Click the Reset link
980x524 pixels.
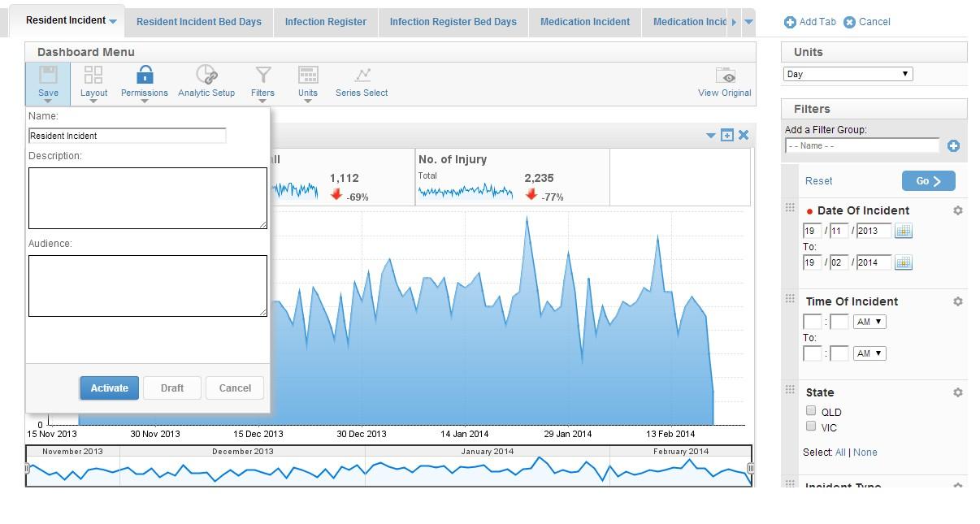point(819,181)
